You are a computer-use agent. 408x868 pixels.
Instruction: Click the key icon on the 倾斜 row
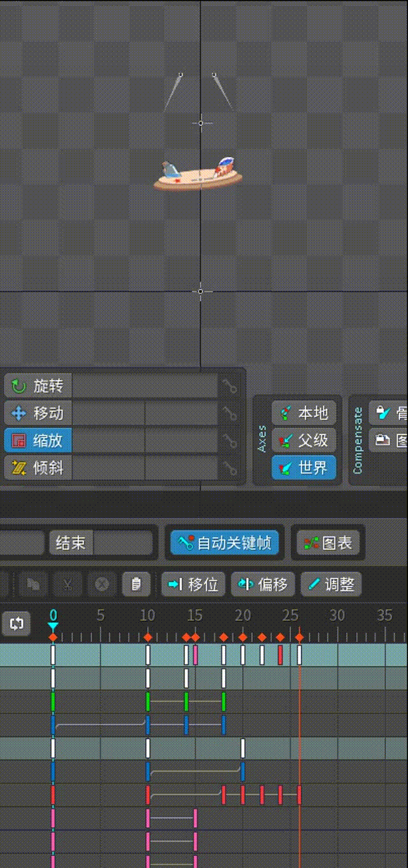coord(230,468)
